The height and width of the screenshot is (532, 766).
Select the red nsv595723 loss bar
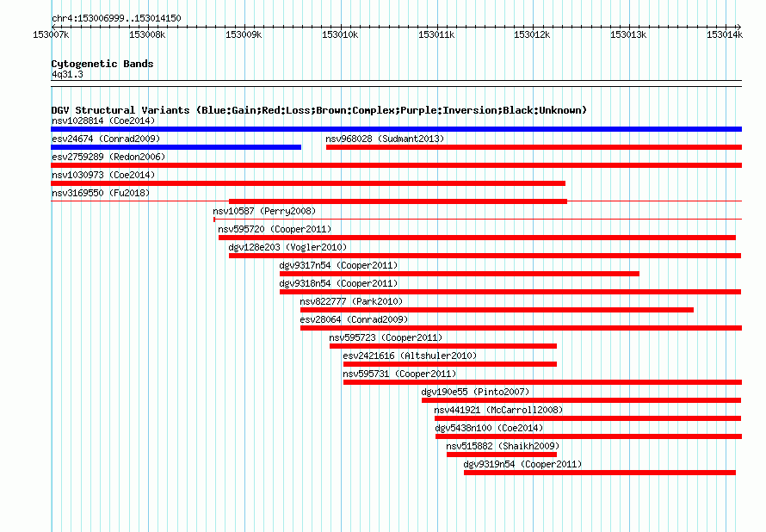(x=443, y=346)
